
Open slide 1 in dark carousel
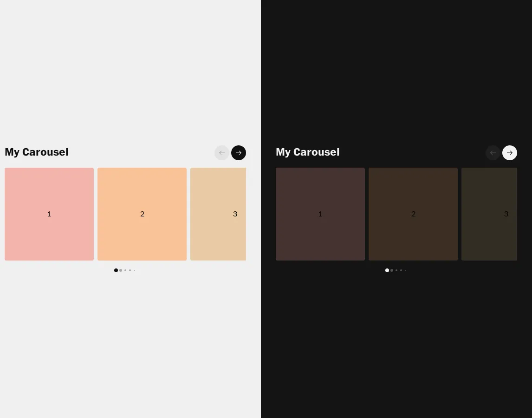(320, 214)
